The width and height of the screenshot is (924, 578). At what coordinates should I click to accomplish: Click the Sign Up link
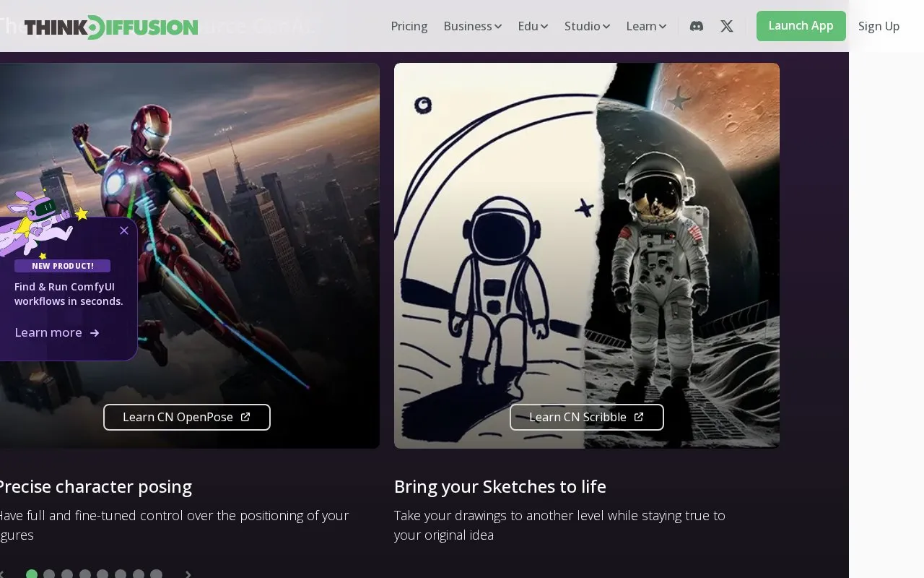pos(879,26)
